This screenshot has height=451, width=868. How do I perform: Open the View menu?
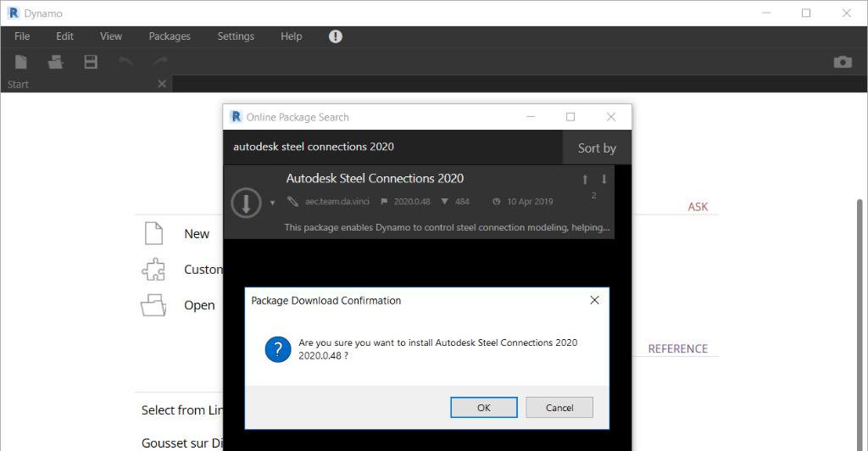click(x=111, y=36)
